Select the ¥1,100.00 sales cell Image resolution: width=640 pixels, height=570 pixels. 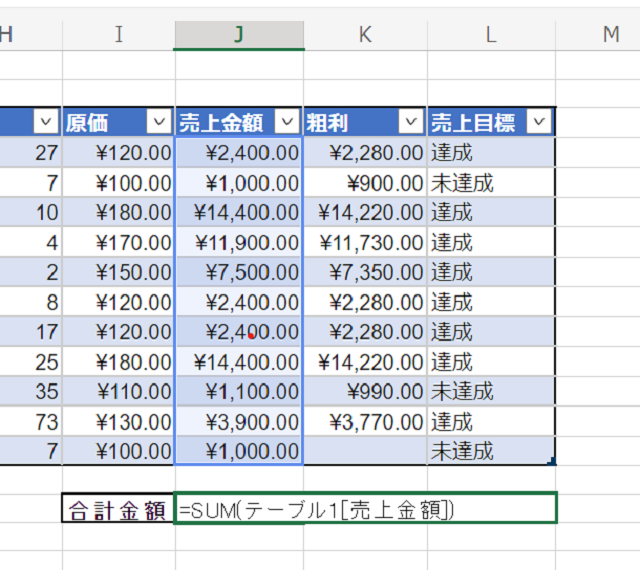pos(239,392)
